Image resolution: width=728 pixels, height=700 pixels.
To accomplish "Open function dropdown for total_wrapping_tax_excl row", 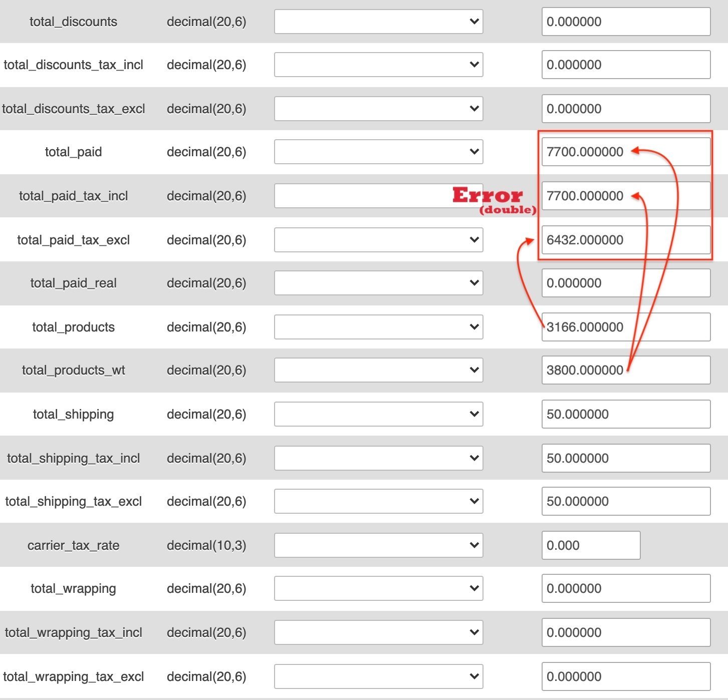I will click(x=378, y=676).
